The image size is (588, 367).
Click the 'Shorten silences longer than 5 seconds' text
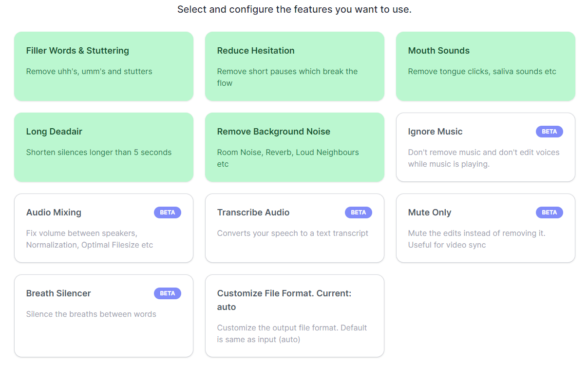pyautogui.click(x=99, y=152)
